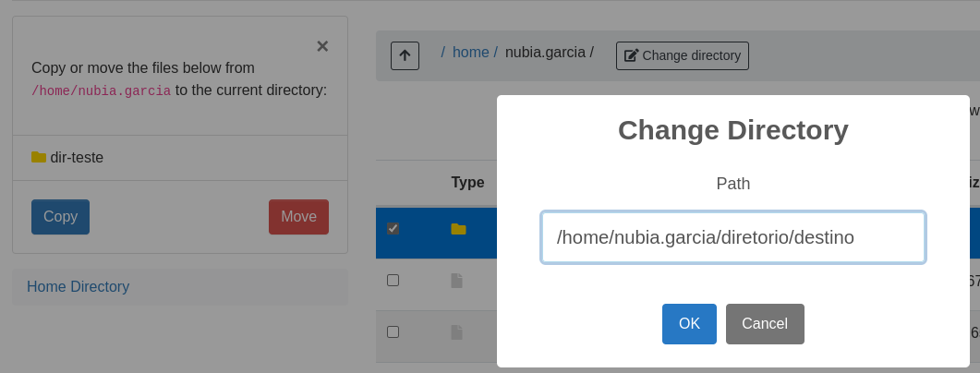Viewport: 980px width, 373px height.
Task: Click the red Move button
Action: click(x=298, y=217)
